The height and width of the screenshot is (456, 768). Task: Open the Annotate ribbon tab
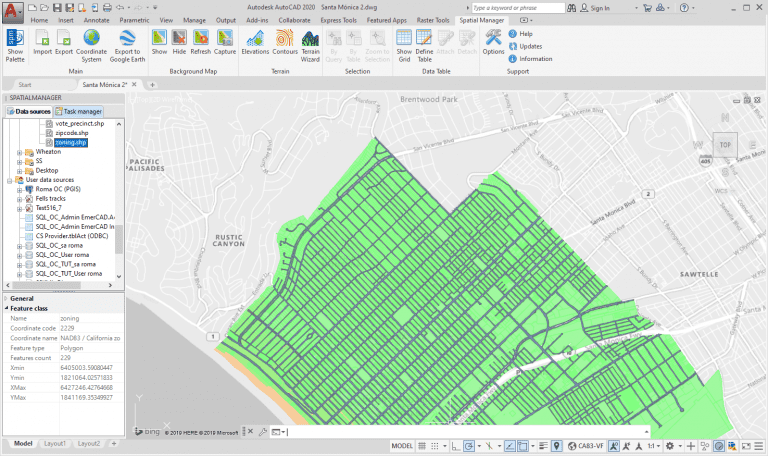(96, 20)
